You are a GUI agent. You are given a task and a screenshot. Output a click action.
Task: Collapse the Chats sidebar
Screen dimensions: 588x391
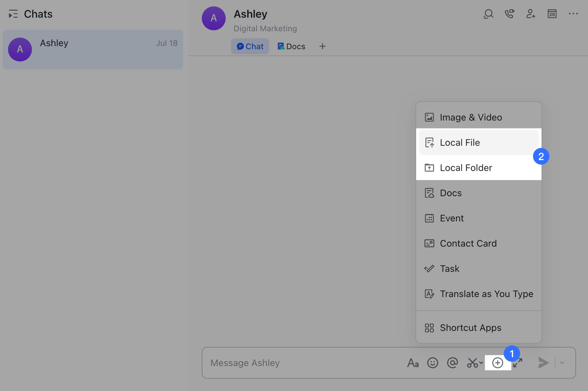point(14,14)
